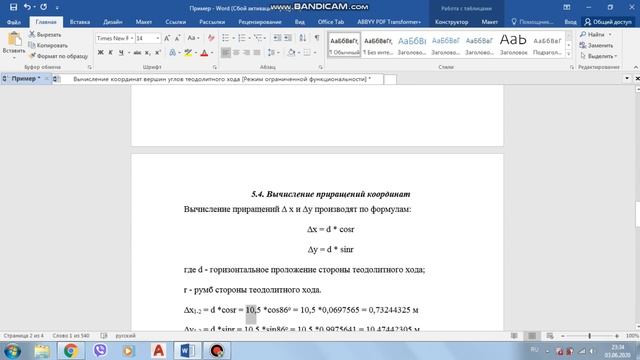Create a numbered list
Image resolution: width=640 pixels, height=360 pixels.
(x=242, y=38)
